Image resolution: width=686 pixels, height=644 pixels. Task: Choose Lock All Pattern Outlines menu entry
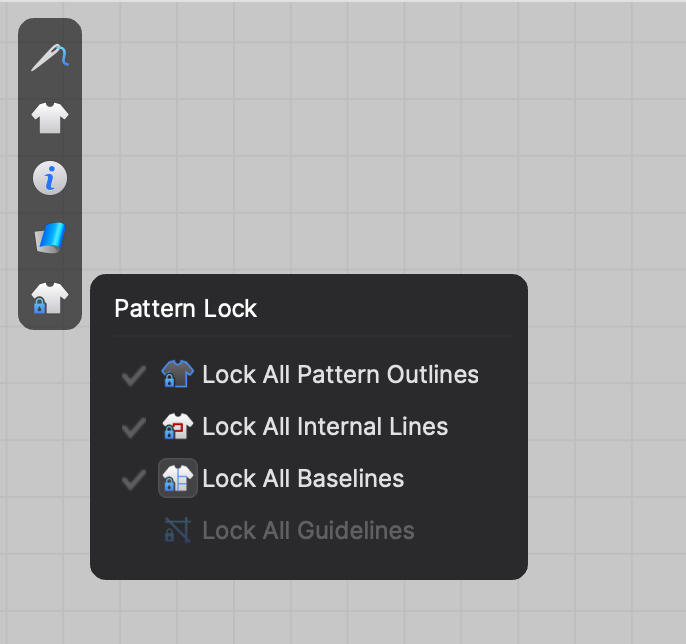[309, 374]
